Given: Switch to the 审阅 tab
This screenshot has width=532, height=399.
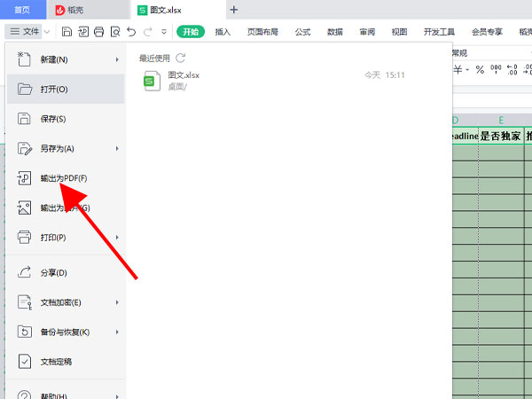Looking at the screenshot, I should click(367, 32).
